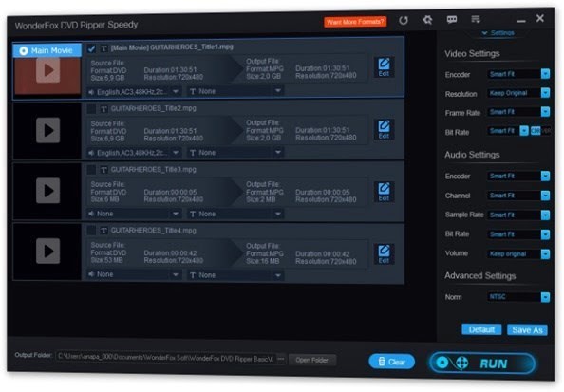Play the GUITARHEROES_Title2 preview
The height and width of the screenshot is (392, 564).
pos(47,130)
